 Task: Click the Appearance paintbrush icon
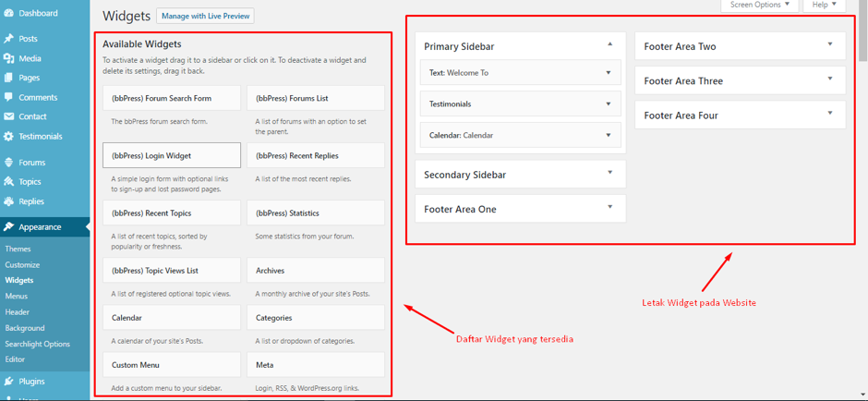click(x=8, y=227)
